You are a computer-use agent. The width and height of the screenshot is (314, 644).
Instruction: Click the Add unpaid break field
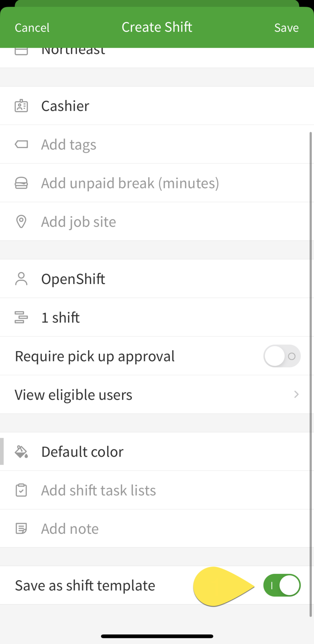(x=130, y=183)
